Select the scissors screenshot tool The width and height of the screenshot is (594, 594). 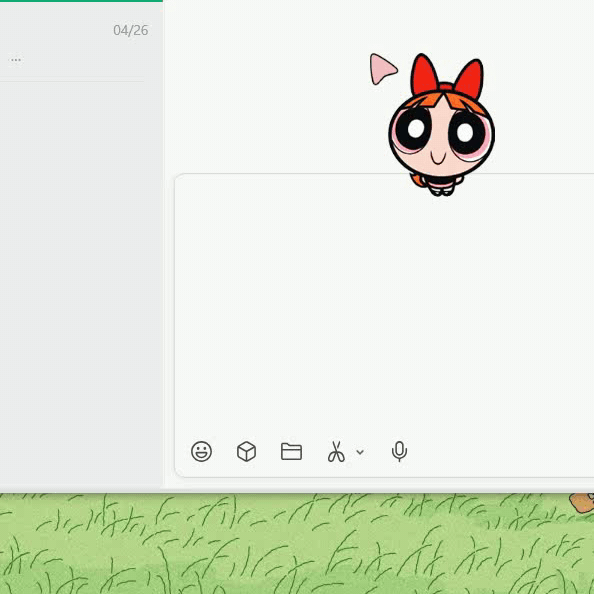[x=336, y=452]
